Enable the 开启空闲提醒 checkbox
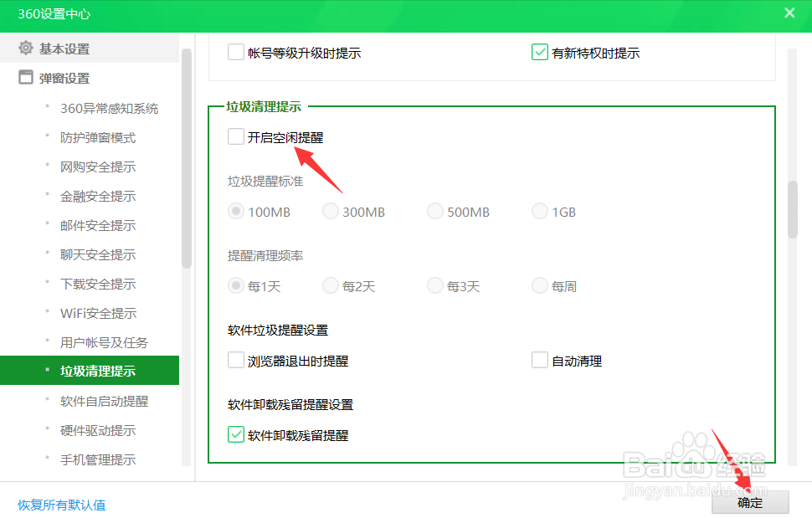The width and height of the screenshot is (812, 518). point(235,136)
